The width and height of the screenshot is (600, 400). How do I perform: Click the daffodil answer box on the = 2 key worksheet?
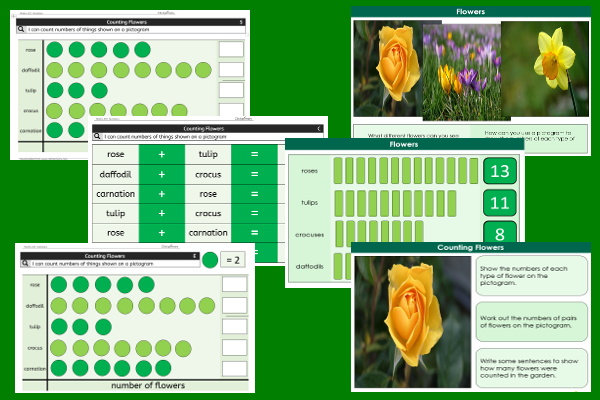pos(234,305)
